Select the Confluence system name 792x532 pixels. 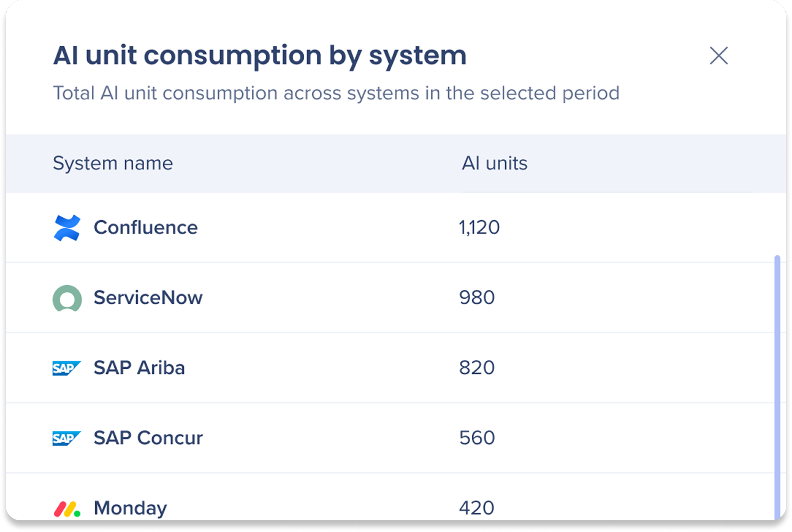(x=146, y=228)
